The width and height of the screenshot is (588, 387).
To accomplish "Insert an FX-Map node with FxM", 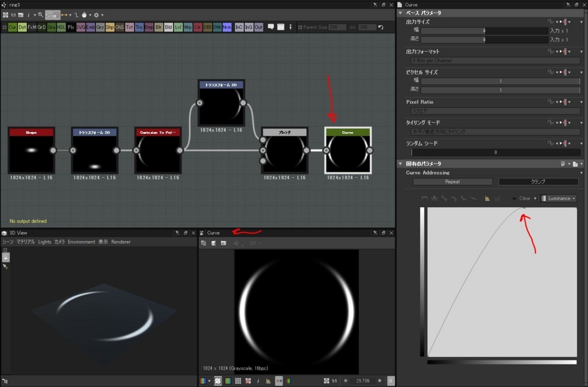I will 32,27.
